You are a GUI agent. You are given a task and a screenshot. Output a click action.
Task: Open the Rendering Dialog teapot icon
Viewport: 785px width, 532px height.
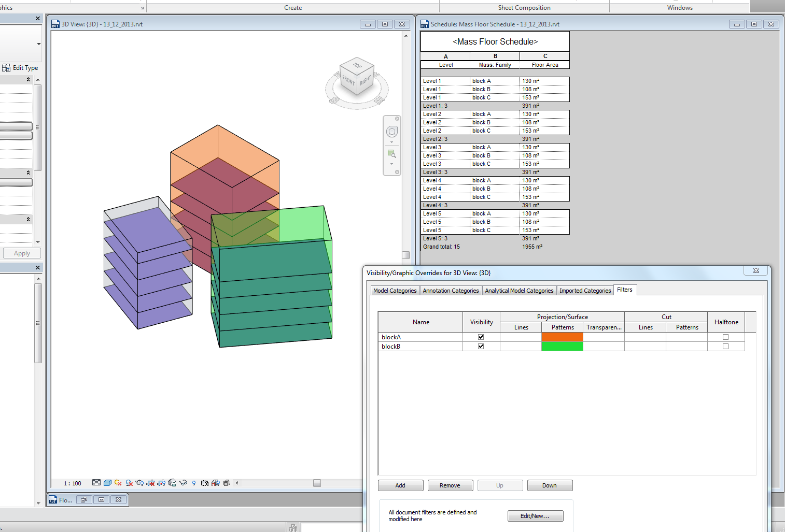(x=139, y=483)
